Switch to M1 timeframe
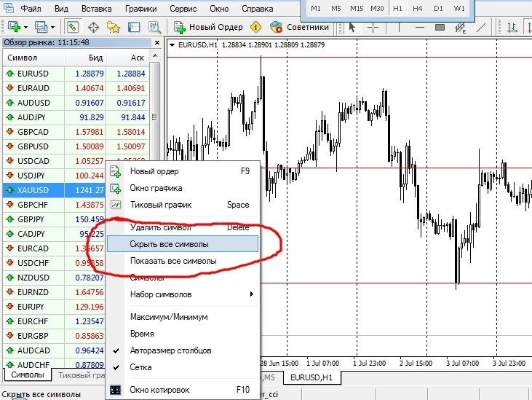Viewport: 532px width, 400px height. [x=316, y=9]
